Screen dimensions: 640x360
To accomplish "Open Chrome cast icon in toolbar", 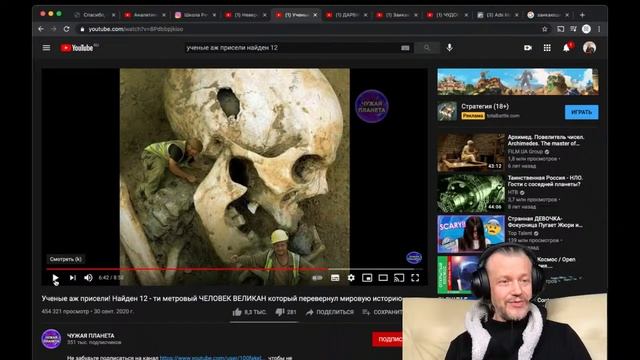I will (560, 29).
